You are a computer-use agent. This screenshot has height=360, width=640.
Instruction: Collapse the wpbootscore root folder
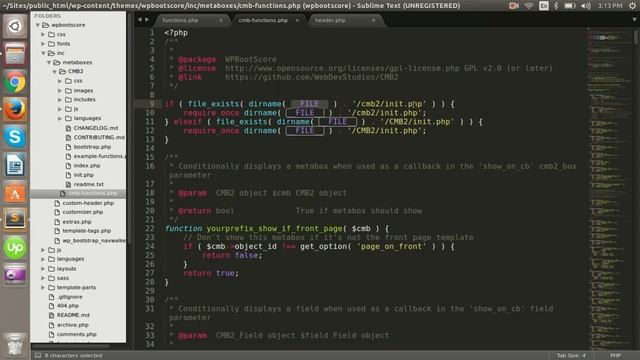click(38, 25)
